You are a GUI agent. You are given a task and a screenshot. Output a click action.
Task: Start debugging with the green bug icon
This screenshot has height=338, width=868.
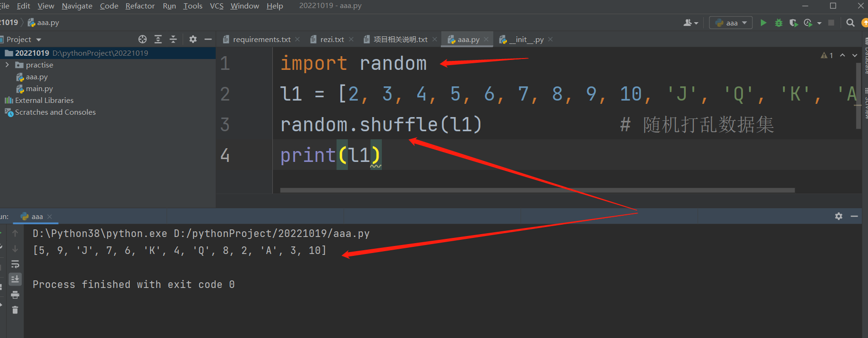pyautogui.click(x=779, y=23)
